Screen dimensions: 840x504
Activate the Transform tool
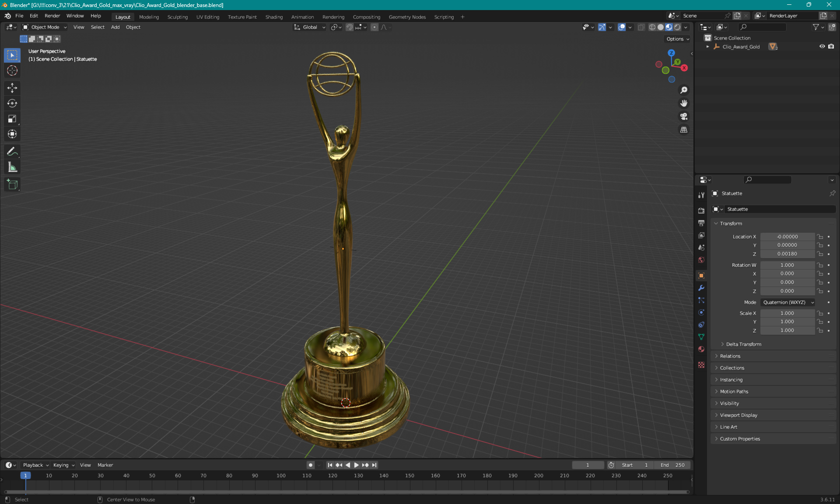point(12,134)
